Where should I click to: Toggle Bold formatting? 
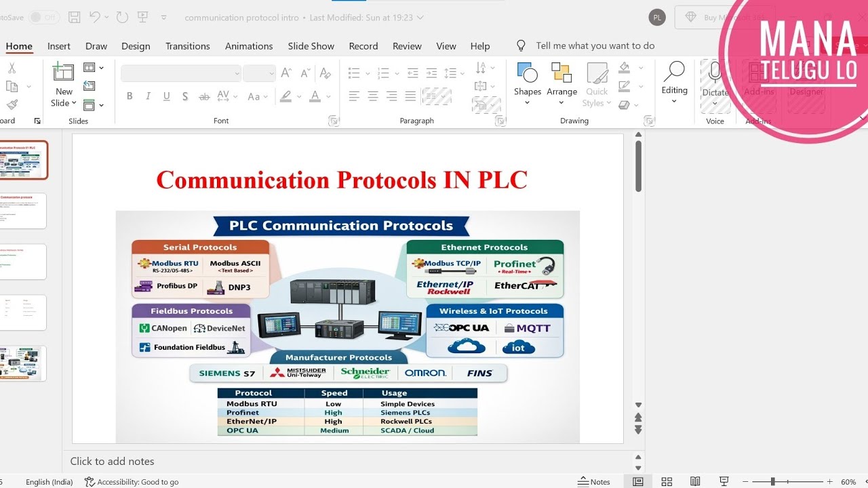pos(130,96)
